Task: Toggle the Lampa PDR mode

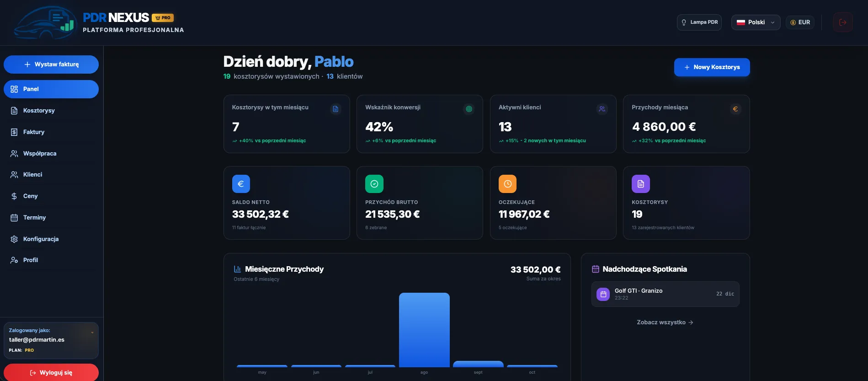Action: pyautogui.click(x=699, y=22)
